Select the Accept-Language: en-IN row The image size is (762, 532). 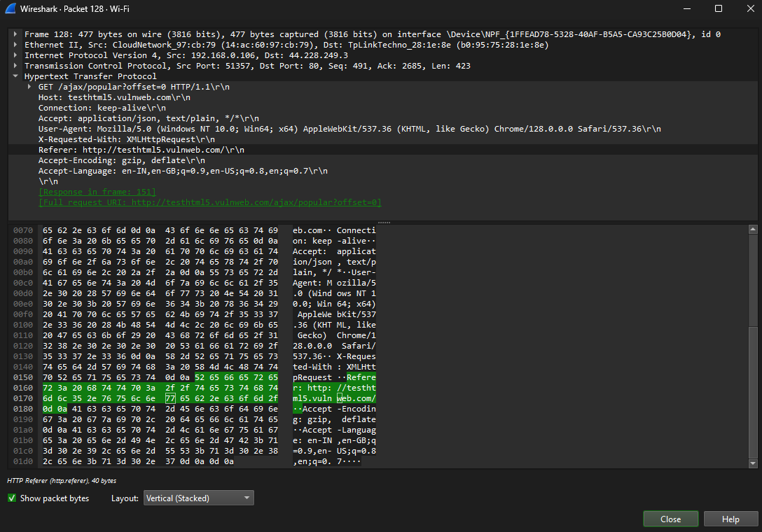[x=183, y=171]
